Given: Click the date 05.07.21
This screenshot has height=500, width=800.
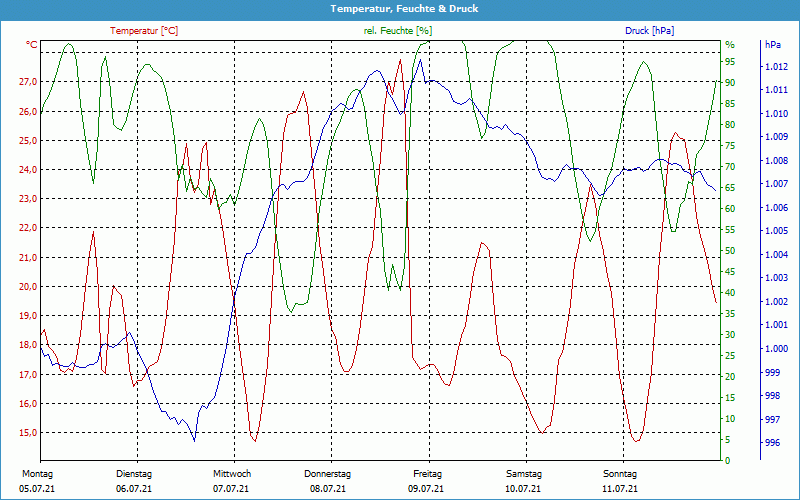Looking at the screenshot, I should tap(37, 489).
